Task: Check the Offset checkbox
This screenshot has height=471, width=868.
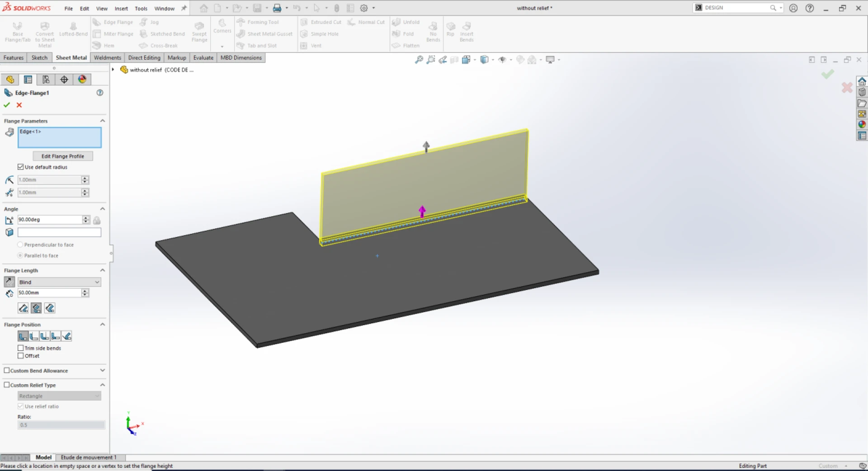Action: [x=21, y=356]
